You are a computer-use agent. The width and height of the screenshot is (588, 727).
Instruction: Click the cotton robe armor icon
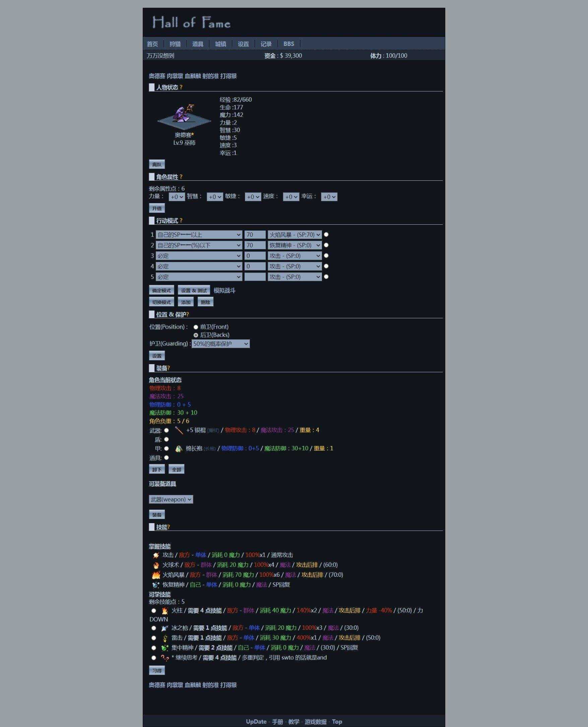coord(179,449)
